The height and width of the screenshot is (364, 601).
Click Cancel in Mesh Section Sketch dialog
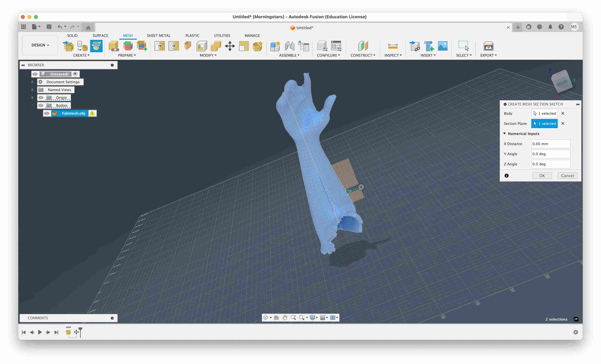click(567, 175)
